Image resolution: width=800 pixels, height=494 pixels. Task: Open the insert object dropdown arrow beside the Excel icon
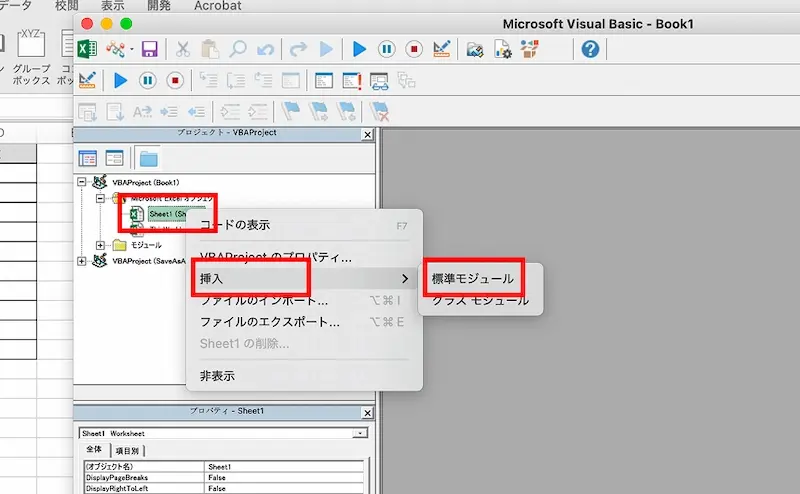[132, 50]
